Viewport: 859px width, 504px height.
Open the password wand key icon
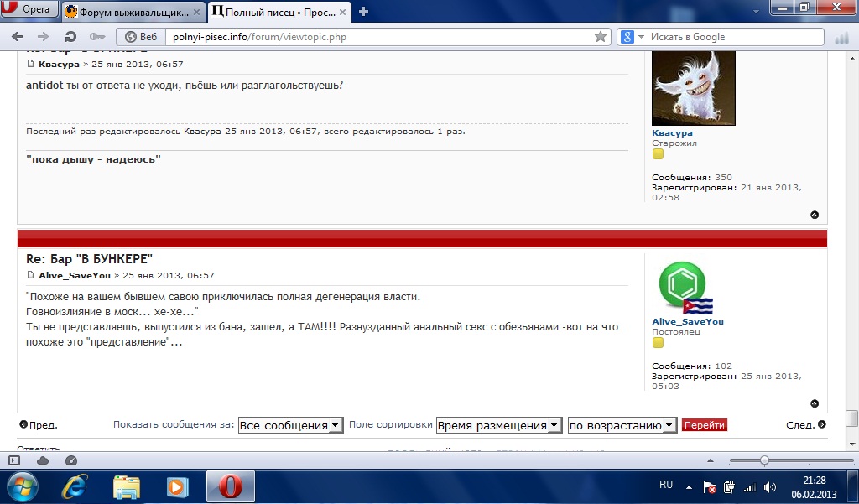point(97,37)
